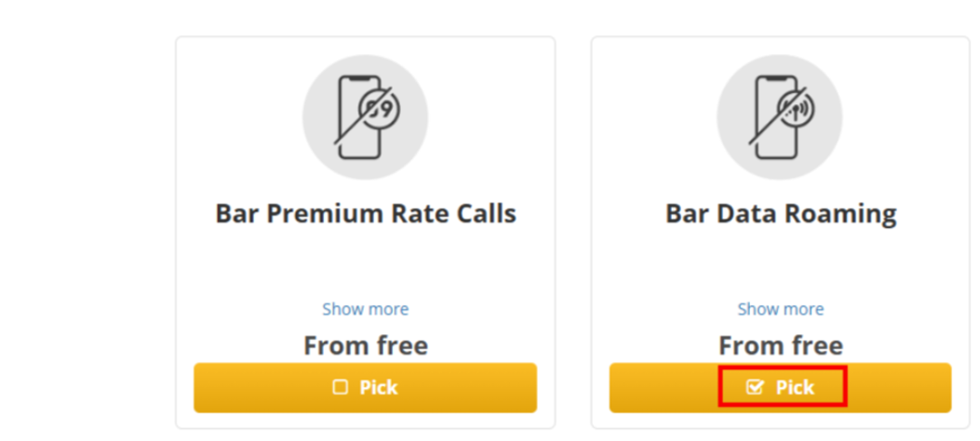Expand Show more under Bar Premium Rate Calls
980x441 pixels.
pos(366,309)
